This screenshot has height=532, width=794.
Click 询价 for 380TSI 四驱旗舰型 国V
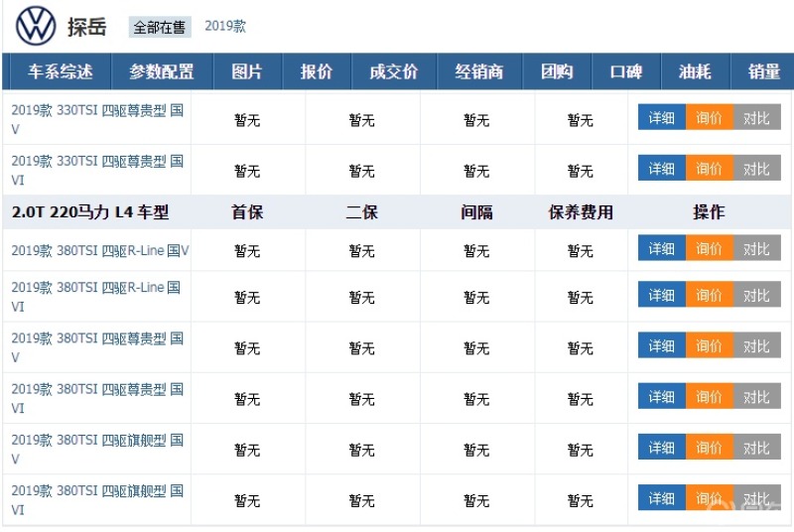point(709,447)
